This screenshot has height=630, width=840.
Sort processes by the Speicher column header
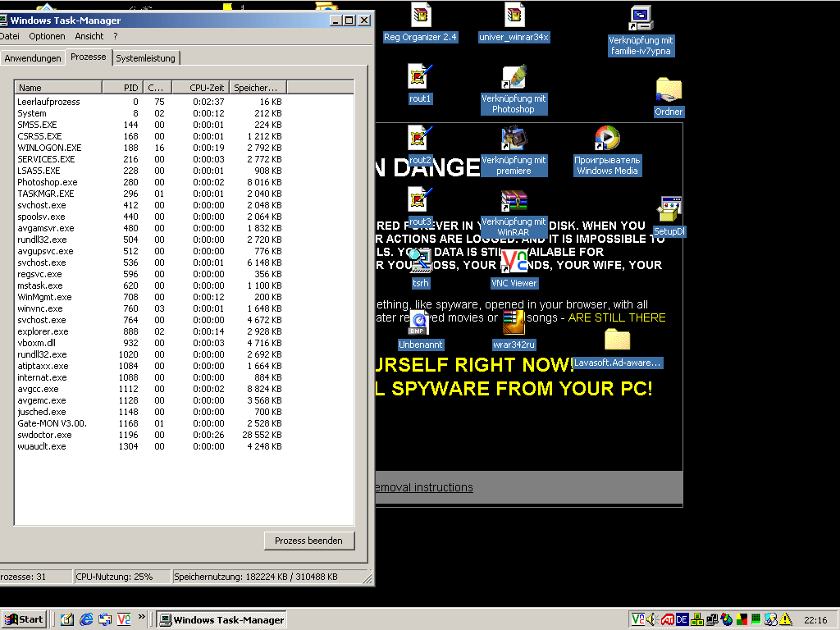click(258, 87)
